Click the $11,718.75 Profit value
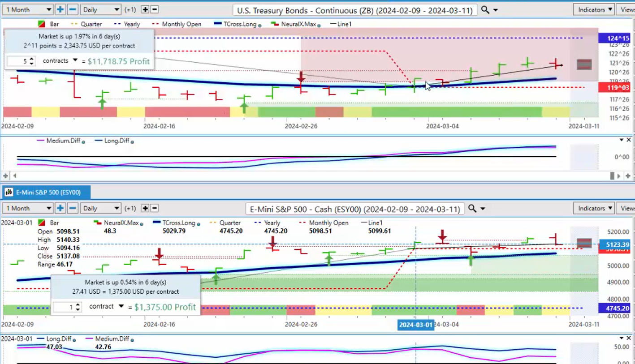The image size is (635, 364). pyautogui.click(x=118, y=61)
